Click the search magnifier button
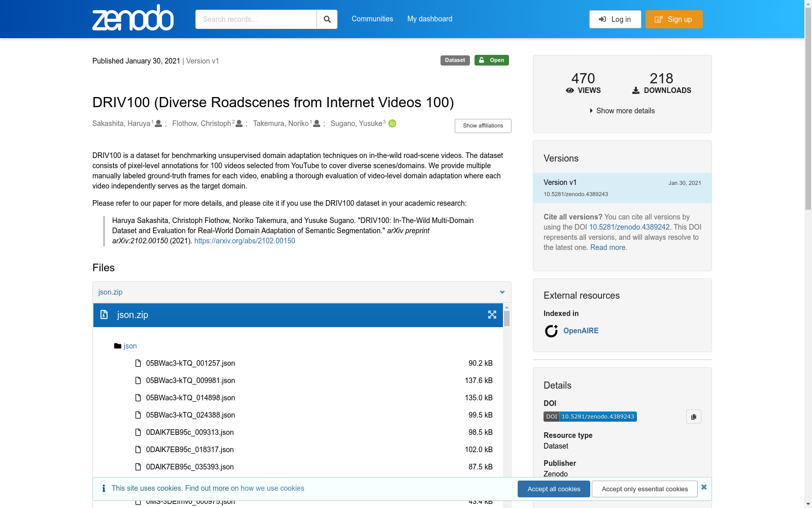 click(327, 19)
